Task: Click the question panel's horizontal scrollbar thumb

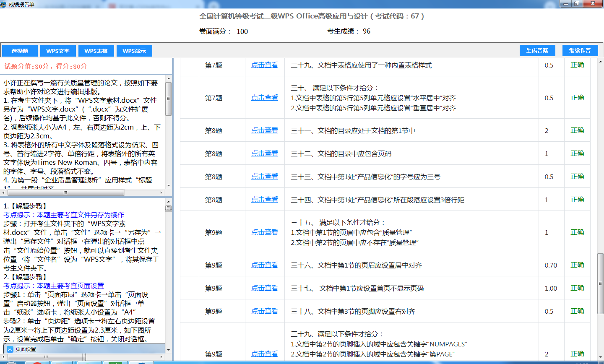Action: [x=65, y=193]
